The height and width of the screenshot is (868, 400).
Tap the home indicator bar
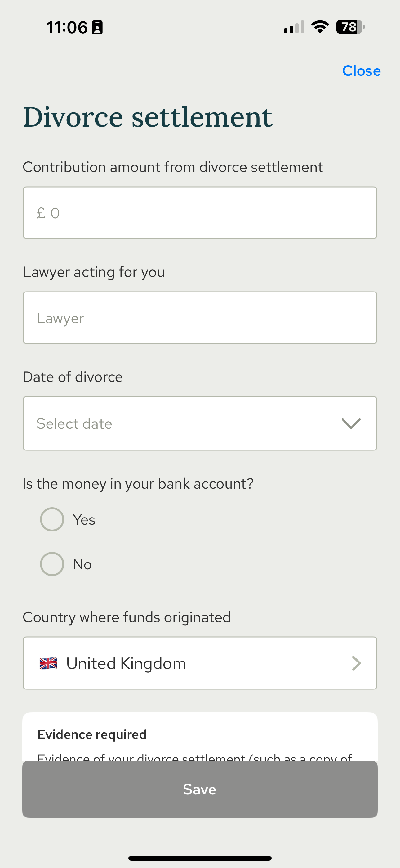point(200,858)
